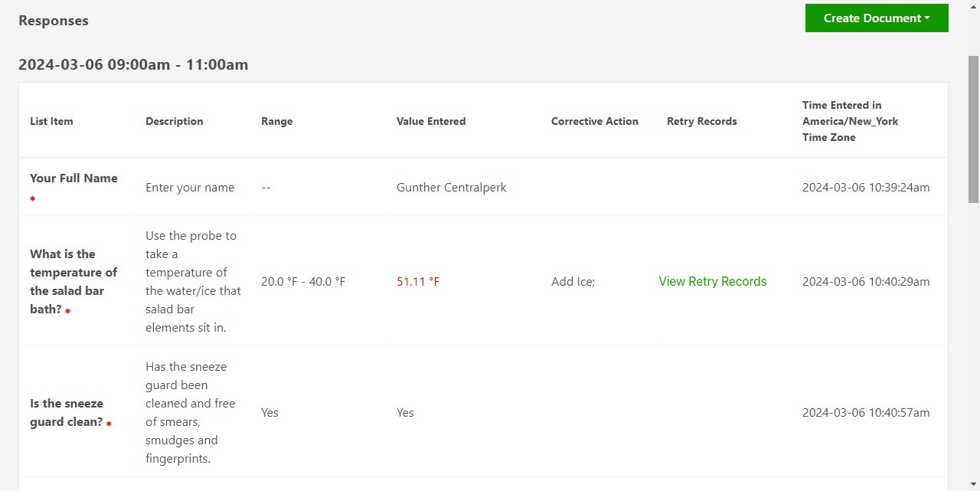Click the Retry Records column header
The height and width of the screenshot is (491, 980).
pyautogui.click(x=701, y=121)
